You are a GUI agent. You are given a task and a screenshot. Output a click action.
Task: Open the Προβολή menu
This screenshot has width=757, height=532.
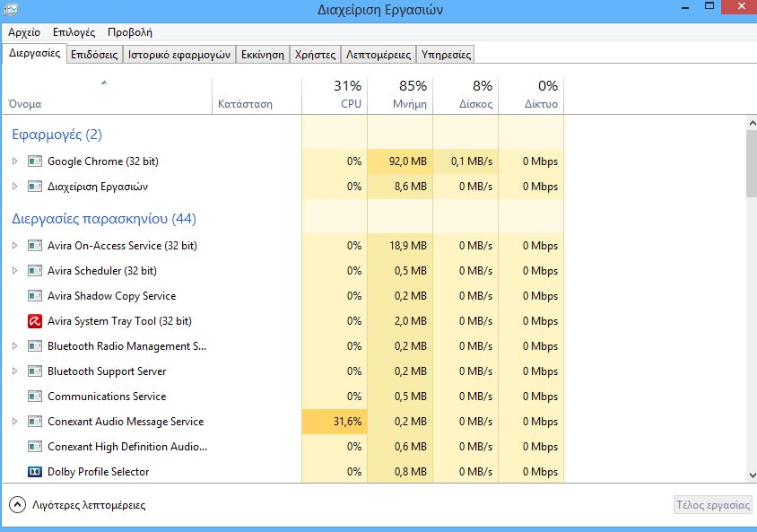click(x=130, y=32)
